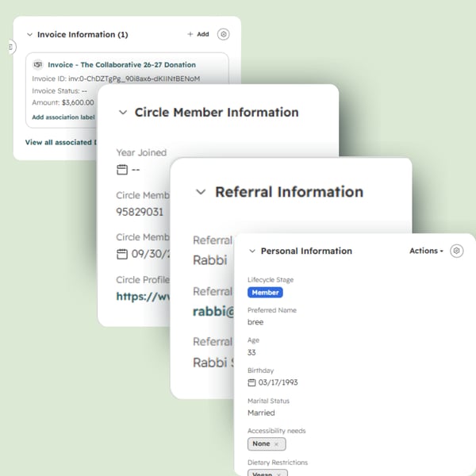This screenshot has height=476, width=476.
Task: Click the Birthday calendar icon
Action: click(251, 382)
